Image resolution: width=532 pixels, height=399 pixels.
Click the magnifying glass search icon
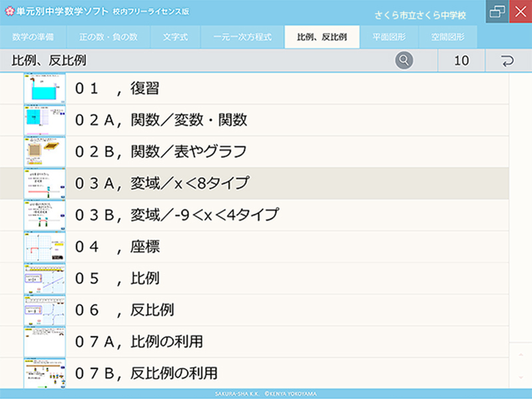(404, 61)
